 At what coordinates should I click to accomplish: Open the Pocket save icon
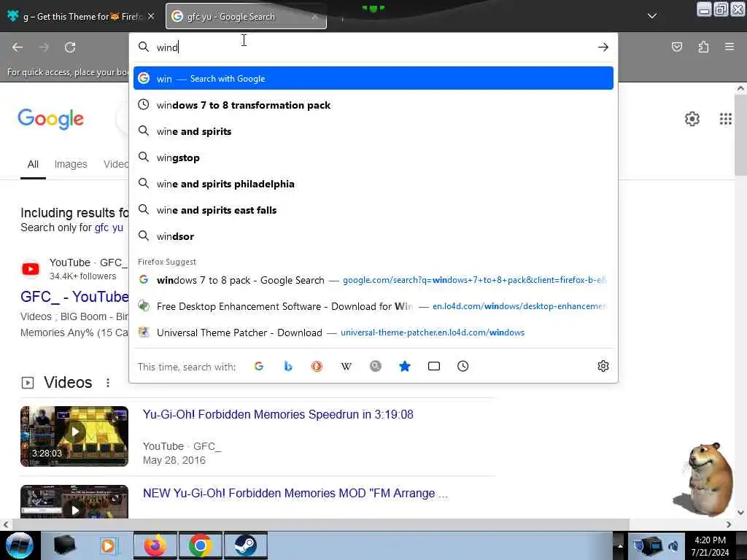tap(677, 47)
